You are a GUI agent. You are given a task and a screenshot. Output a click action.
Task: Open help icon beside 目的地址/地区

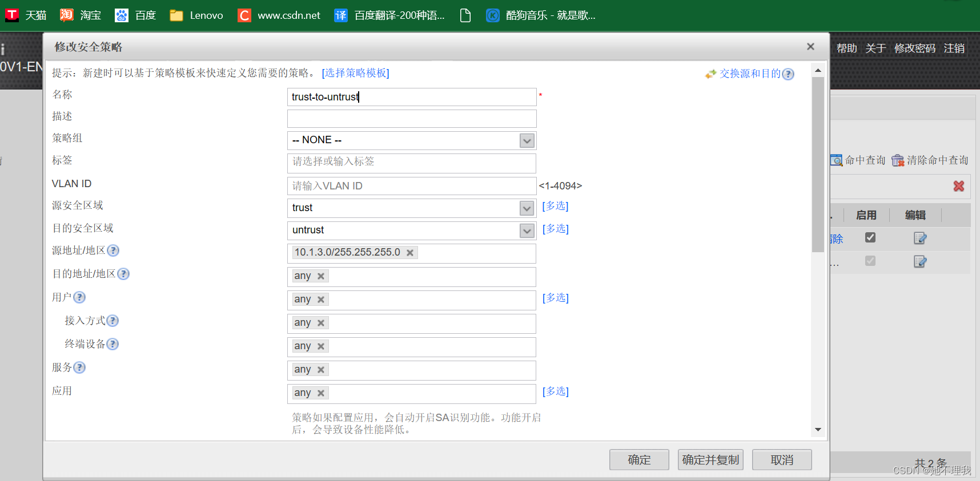(123, 274)
